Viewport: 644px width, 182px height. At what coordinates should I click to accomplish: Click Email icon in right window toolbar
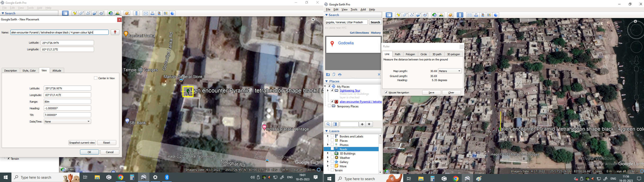click(x=469, y=15)
